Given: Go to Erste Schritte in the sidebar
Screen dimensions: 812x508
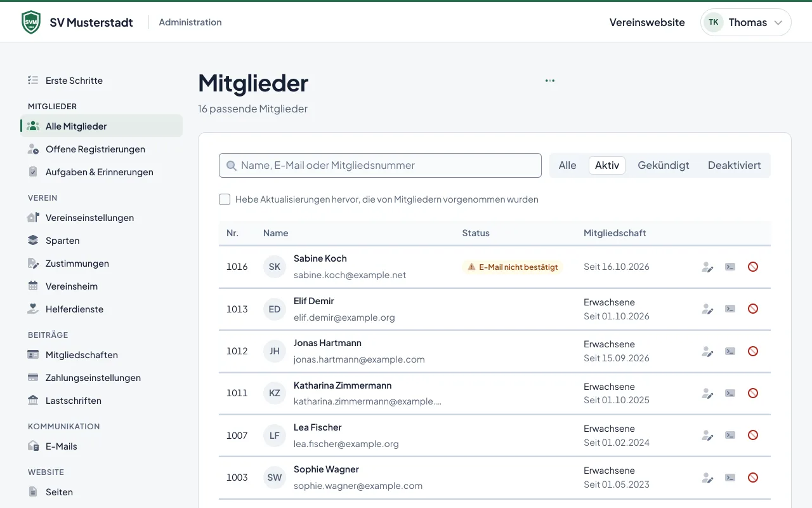Looking at the screenshot, I should click(101, 81).
